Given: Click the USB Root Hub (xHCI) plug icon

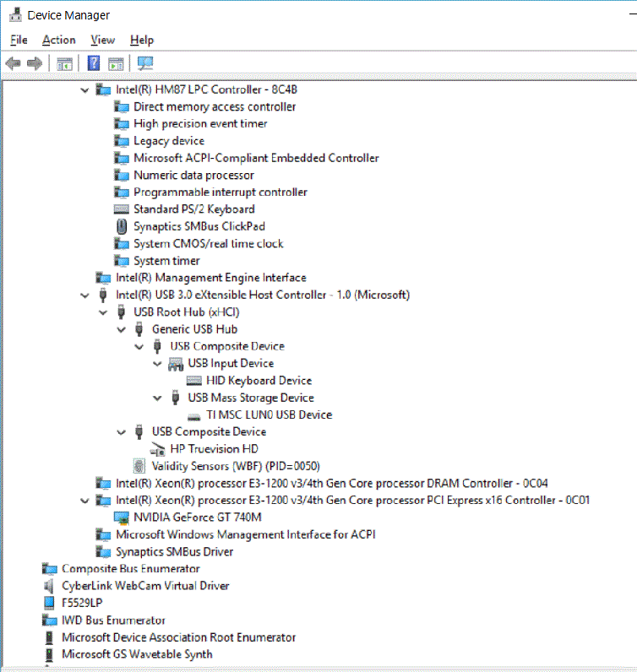Looking at the screenshot, I should tap(121, 312).
